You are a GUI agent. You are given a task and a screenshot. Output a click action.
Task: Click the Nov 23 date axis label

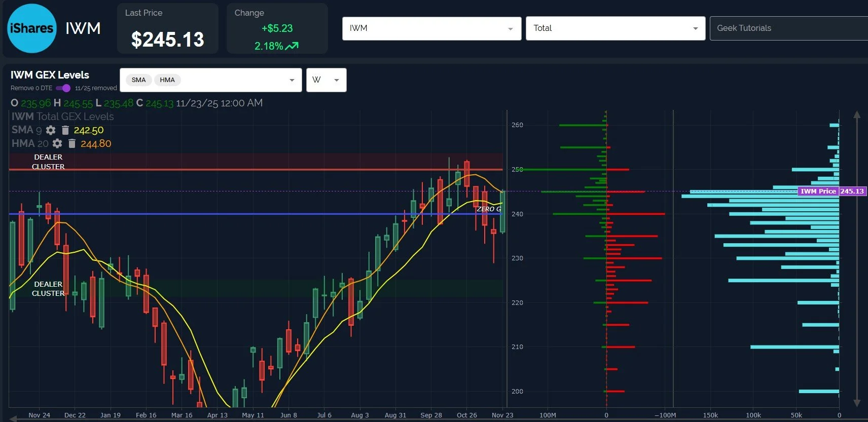[x=502, y=415]
